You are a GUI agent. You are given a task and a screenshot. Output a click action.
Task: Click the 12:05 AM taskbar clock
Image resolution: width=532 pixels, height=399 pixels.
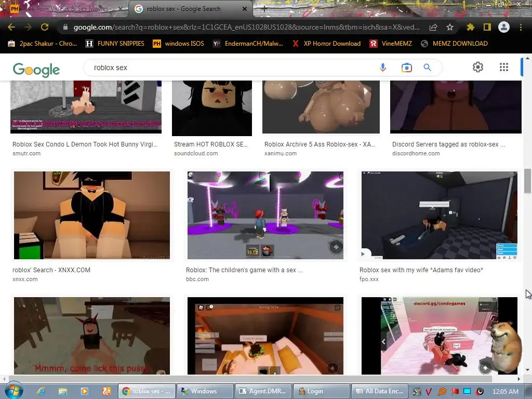point(505,392)
